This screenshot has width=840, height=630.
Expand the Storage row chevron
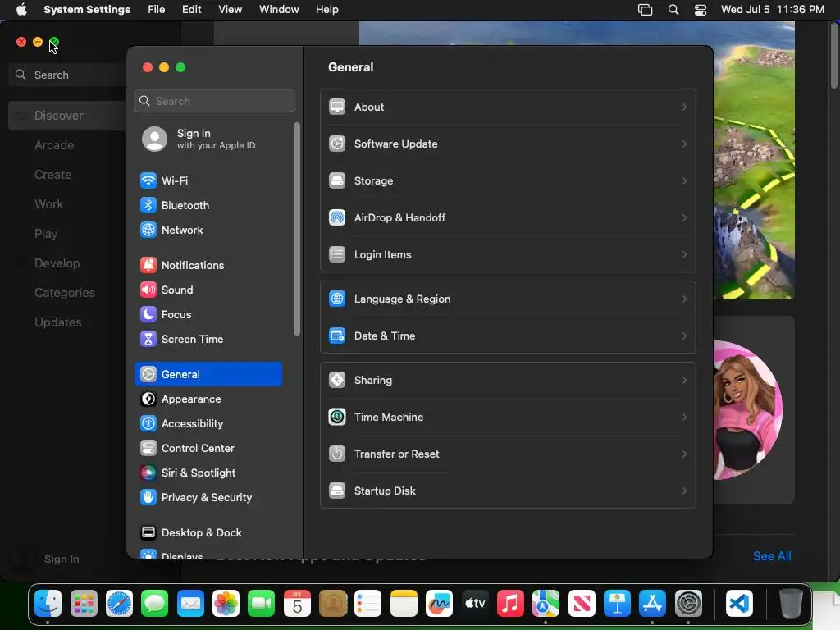pyautogui.click(x=684, y=181)
